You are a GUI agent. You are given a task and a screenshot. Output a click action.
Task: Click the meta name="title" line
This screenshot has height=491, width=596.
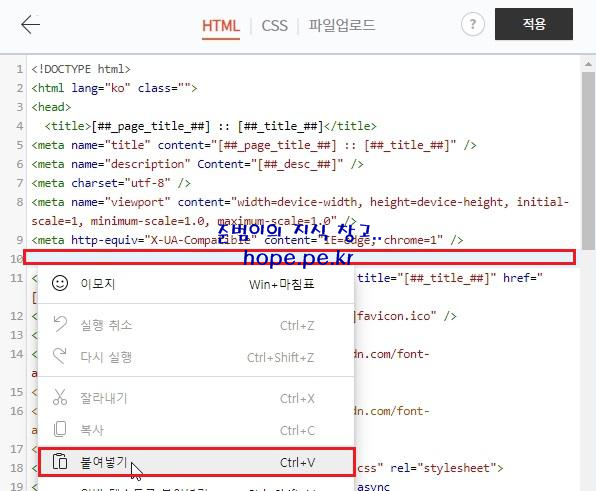point(254,145)
